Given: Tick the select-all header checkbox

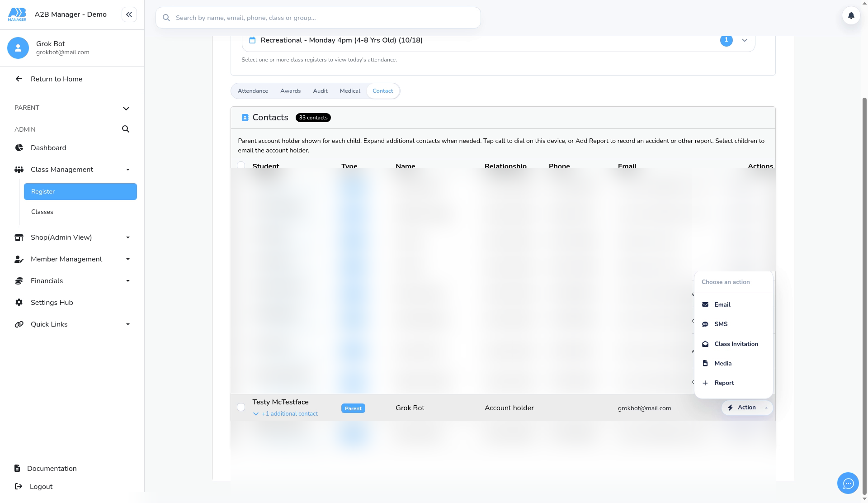Looking at the screenshot, I should (241, 166).
